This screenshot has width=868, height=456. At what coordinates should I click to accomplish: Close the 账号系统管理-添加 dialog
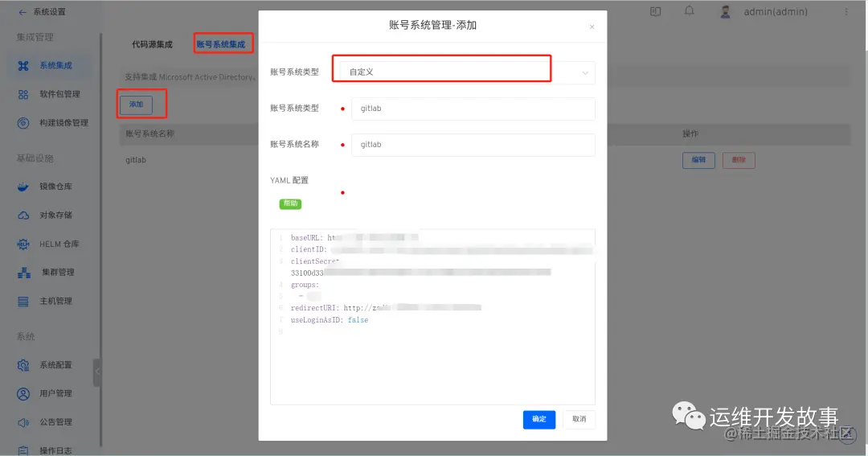[x=592, y=27]
